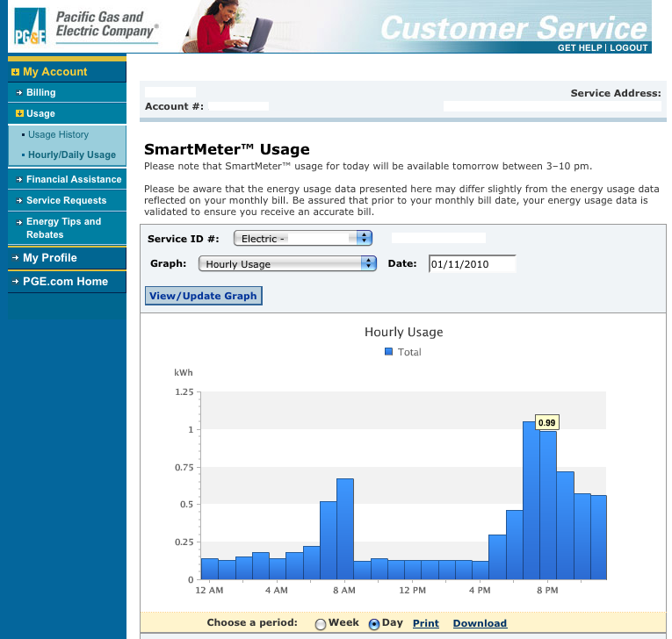The height and width of the screenshot is (639, 672).
Task: Click the LOGOUT link in header
Action: (x=628, y=47)
